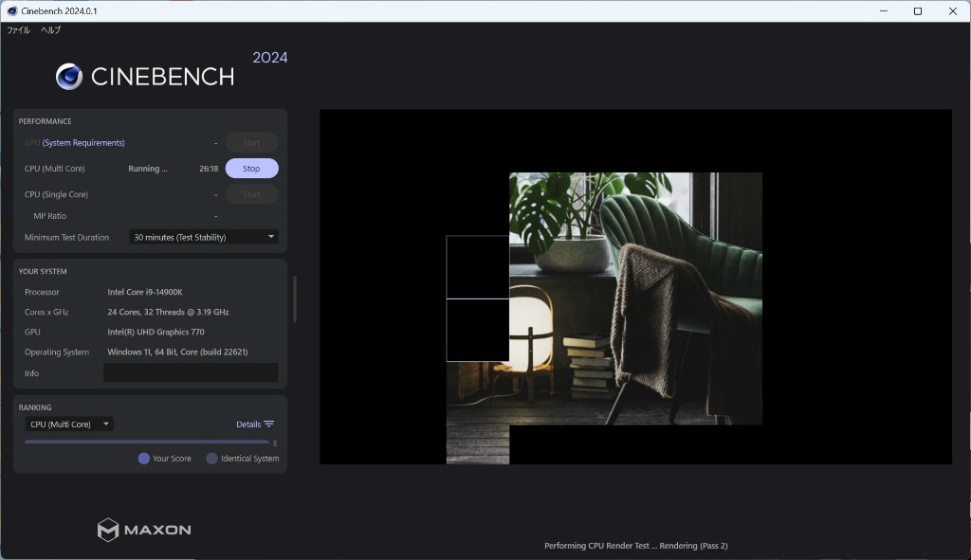Image resolution: width=971 pixels, height=560 pixels.
Task: Open the GPU System Requirements link
Action: pos(83,143)
